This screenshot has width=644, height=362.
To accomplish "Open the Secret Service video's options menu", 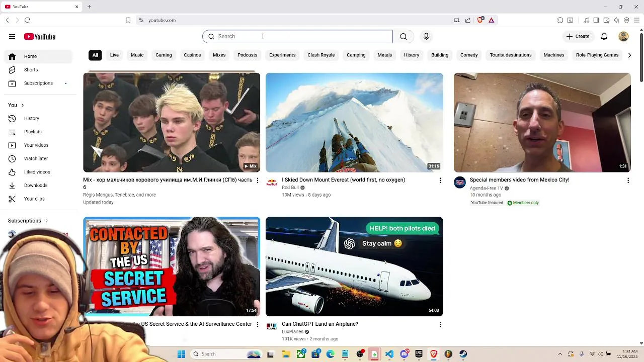I will point(258,325).
